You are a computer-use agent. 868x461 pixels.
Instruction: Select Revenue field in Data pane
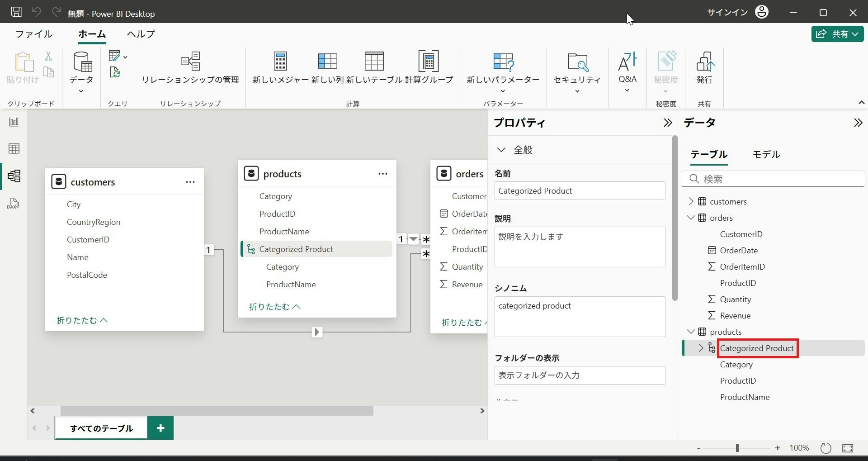click(x=735, y=315)
